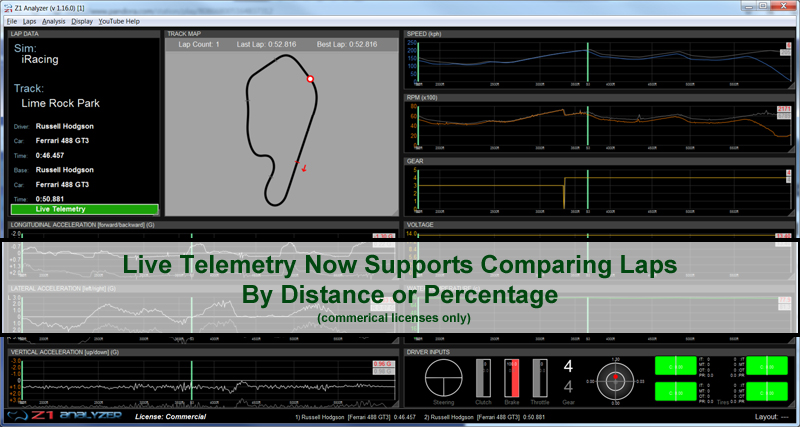Click the Clutch input bar
The width and height of the screenshot is (800, 427).
pyautogui.click(x=483, y=378)
